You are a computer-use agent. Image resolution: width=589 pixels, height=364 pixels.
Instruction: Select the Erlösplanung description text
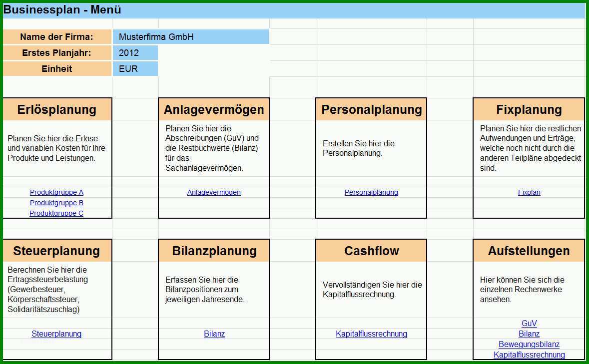click(56, 148)
